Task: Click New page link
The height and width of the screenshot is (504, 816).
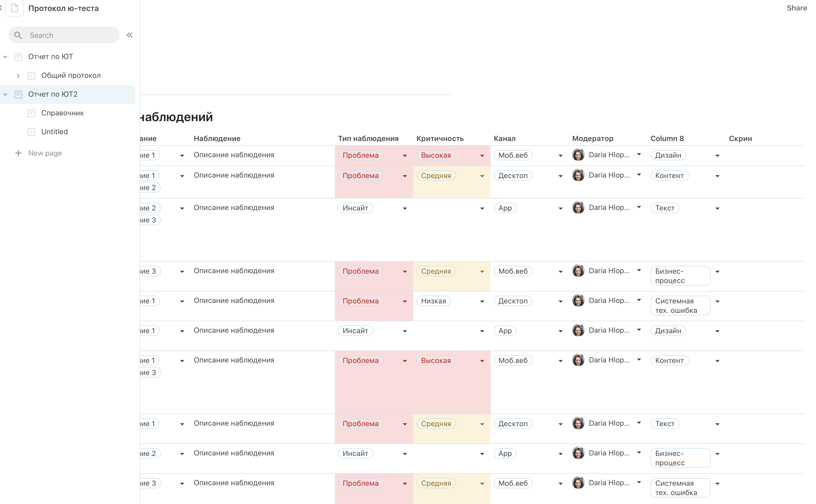Action: (45, 153)
